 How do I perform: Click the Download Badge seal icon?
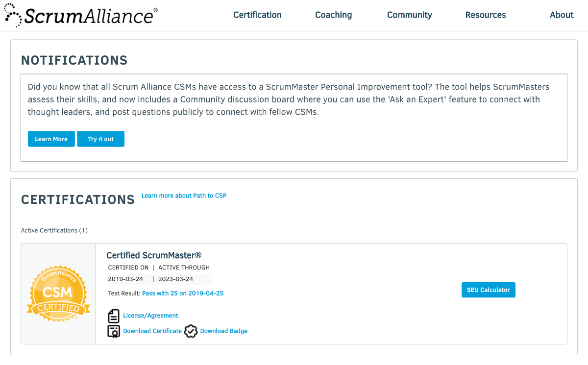pyautogui.click(x=191, y=331)
